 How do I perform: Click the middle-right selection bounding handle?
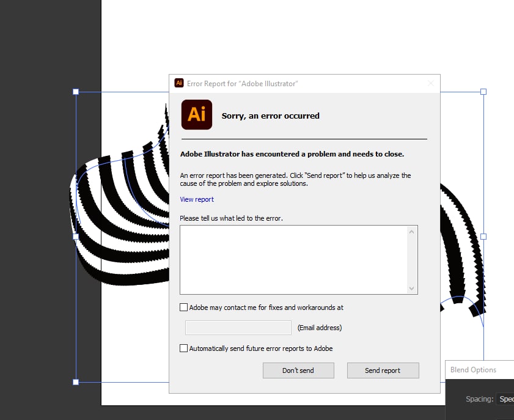483,237
